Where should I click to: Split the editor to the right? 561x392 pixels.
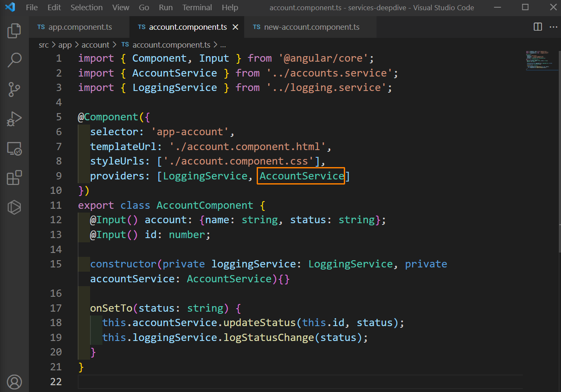(x=538, y=27)
